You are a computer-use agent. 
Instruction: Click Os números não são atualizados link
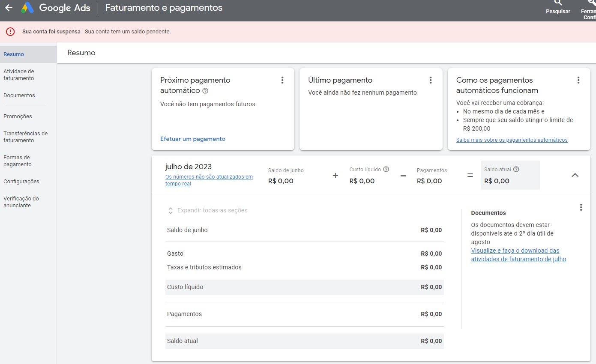click(x=209, y=180)
